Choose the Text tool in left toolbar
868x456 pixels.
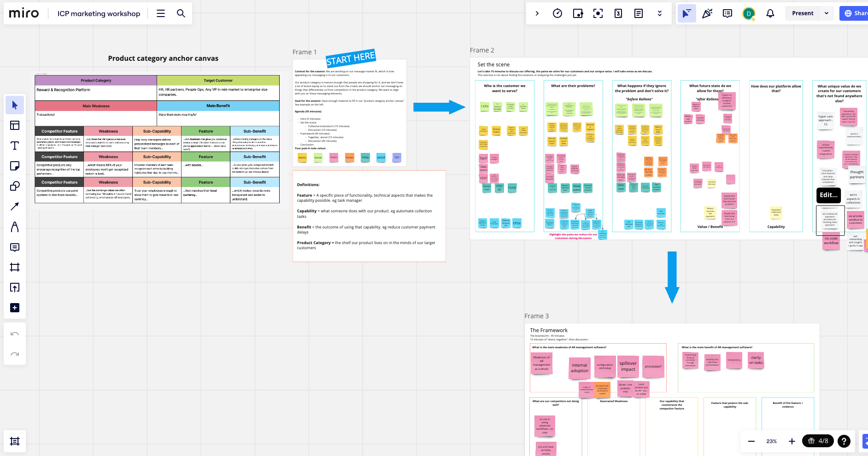coord(15,146)
